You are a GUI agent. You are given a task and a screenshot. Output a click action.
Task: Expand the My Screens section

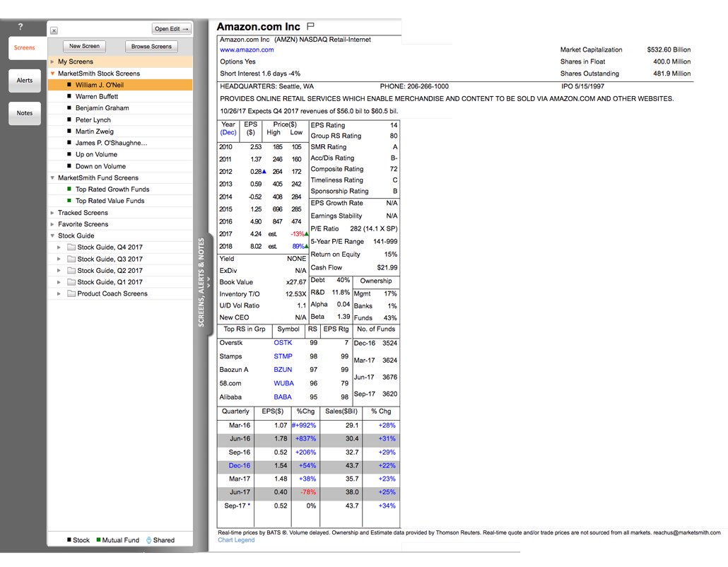click(x=52, y=62)
